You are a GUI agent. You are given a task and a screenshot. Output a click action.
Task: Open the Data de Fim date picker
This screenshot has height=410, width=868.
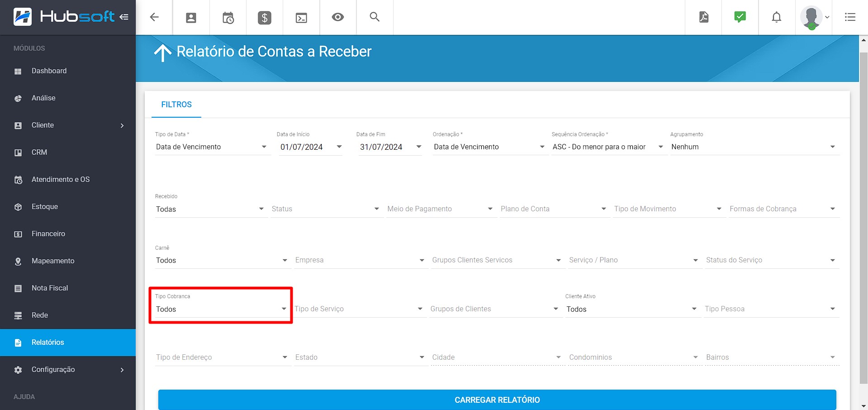point(390,147)
